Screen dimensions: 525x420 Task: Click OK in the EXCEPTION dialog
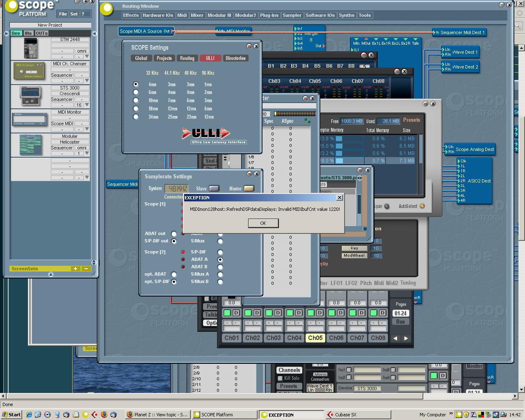pyautogui.click(x=263, y=223)
